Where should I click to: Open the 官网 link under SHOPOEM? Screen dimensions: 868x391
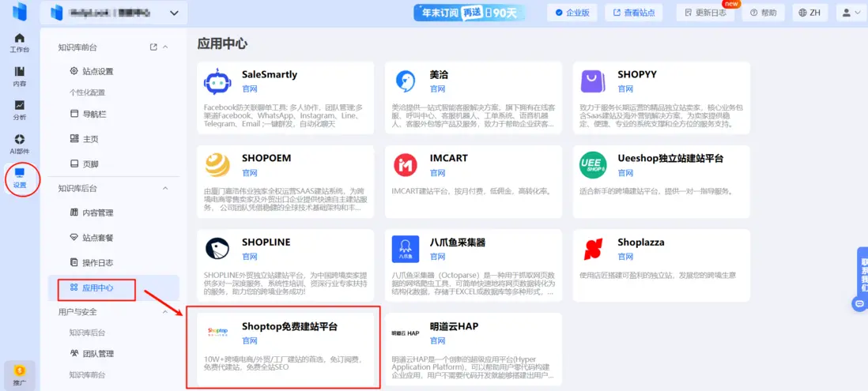[250, 172]
